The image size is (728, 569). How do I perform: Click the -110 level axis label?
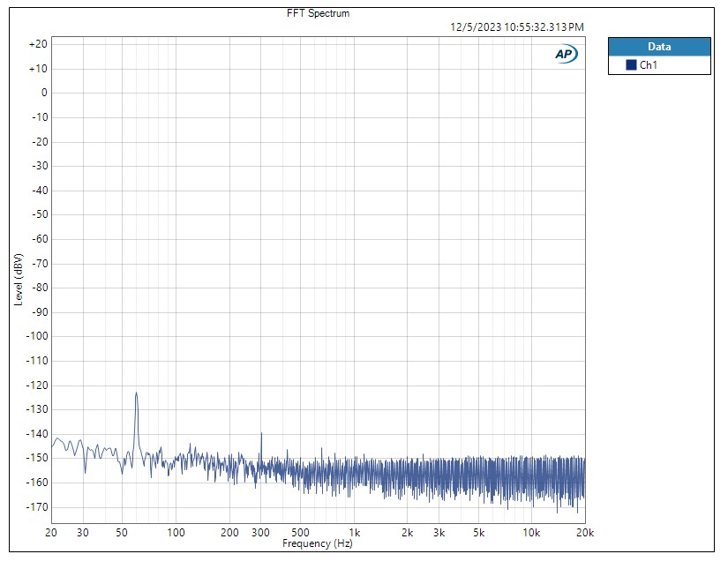point(37,361)
